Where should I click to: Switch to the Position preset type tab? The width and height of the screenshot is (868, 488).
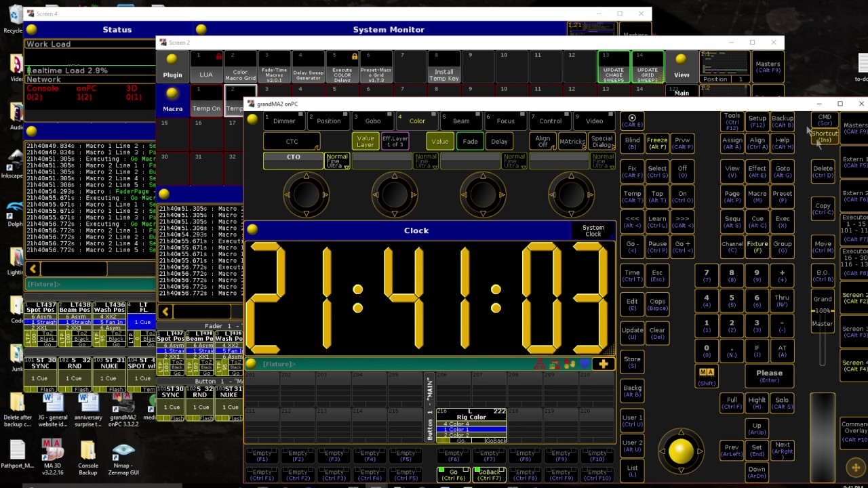pyautogui.click(x=329, y=121)
